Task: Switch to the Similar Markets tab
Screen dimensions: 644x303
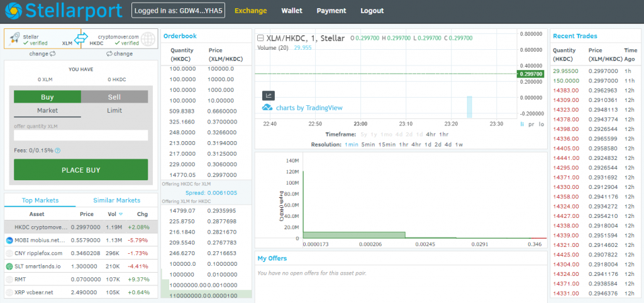Action: [116, 200]
